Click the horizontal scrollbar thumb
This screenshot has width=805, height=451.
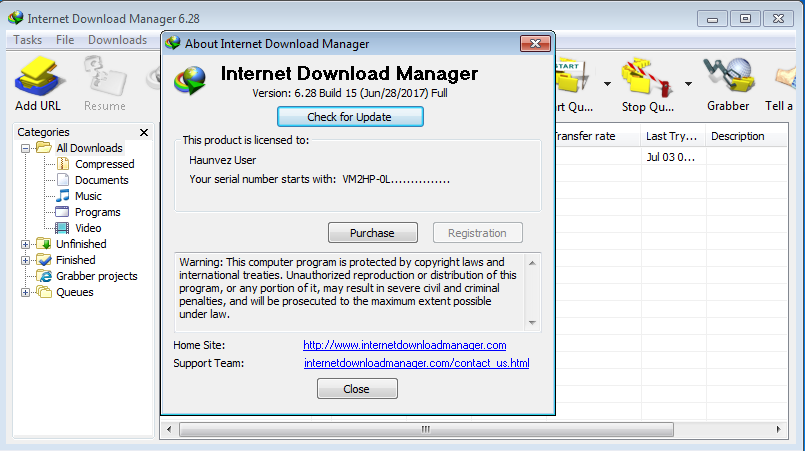[x=426, y=429]
